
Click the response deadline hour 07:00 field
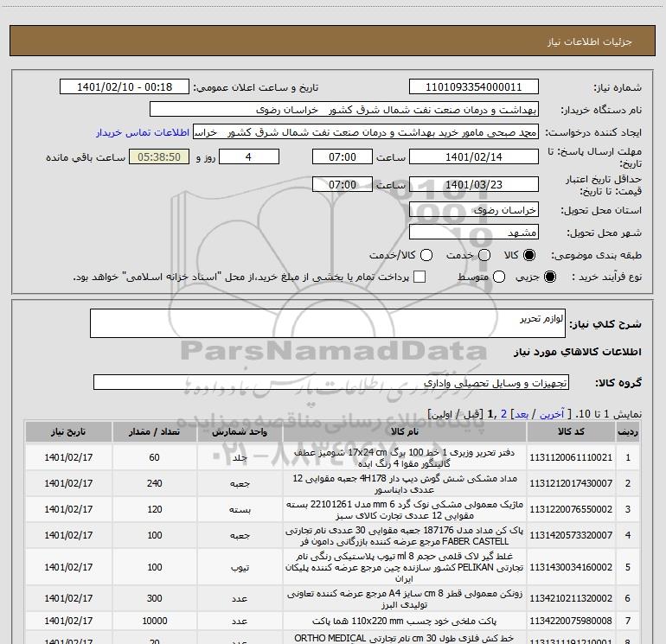point(343,157)
